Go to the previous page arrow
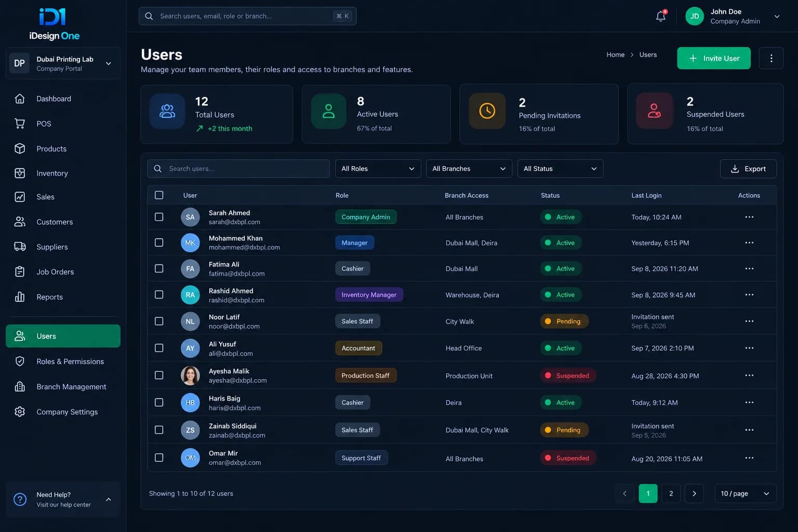Image resolution: width=798 pixels, height=532 pixels. (624, 494)
